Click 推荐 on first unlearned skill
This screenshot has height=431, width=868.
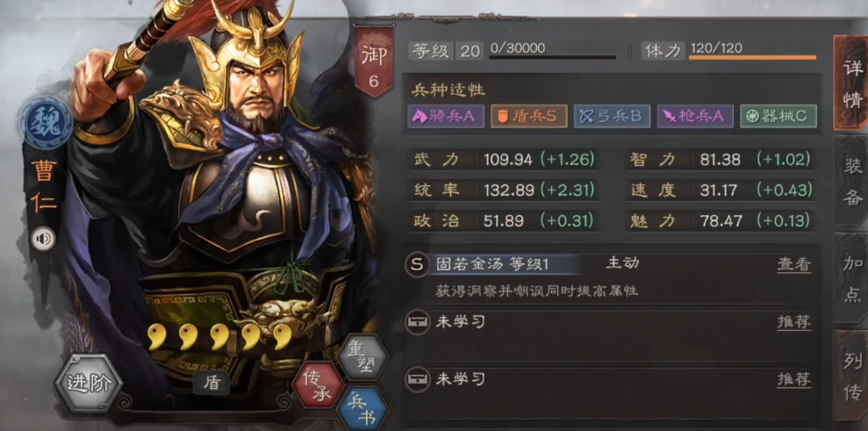[x=793, y=322]
